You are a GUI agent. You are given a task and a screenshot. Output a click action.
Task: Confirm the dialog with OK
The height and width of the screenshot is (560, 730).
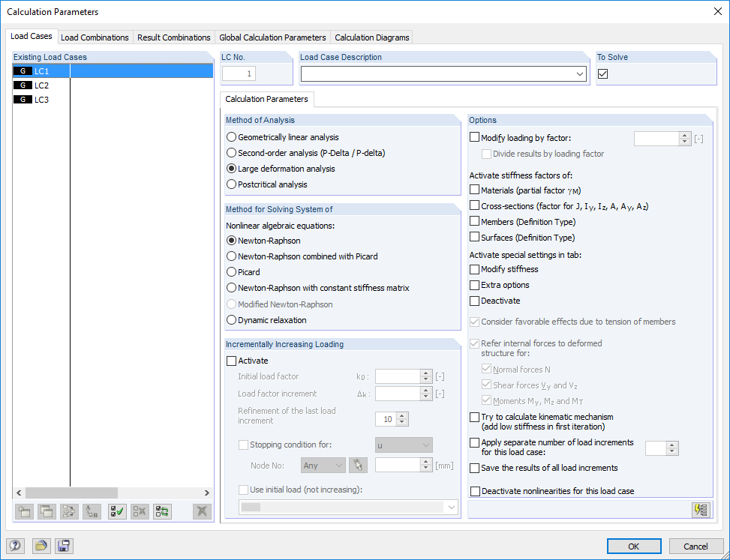(x=634, y=546)
